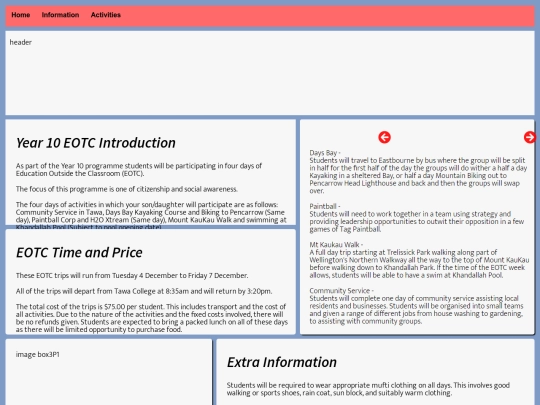540x405 pixels.
Task: Click the sentence about citizenship and social awareness
Action: pyautogui.click(x=127, y=189)
